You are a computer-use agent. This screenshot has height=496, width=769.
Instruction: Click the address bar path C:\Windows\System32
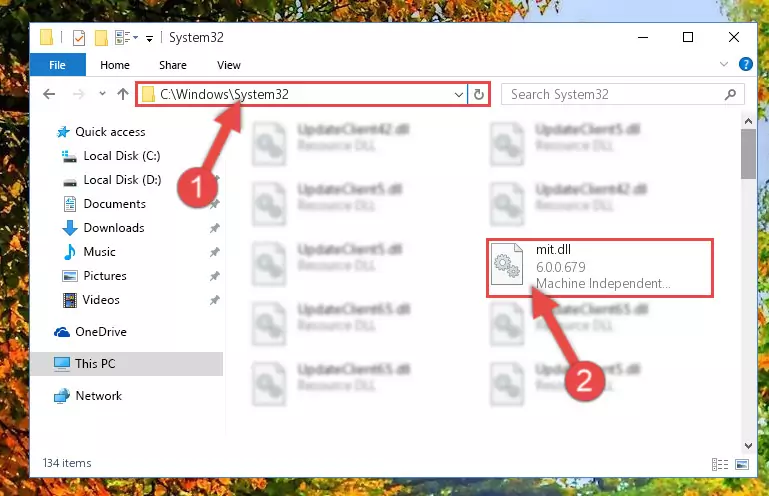[224, 94]
